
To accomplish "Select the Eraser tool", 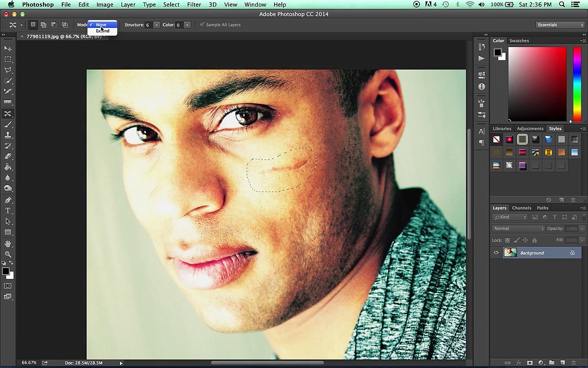I will point(8,156).
